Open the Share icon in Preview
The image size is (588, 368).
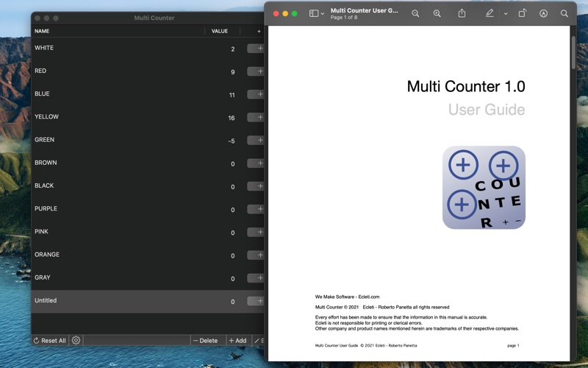point(462,13)
